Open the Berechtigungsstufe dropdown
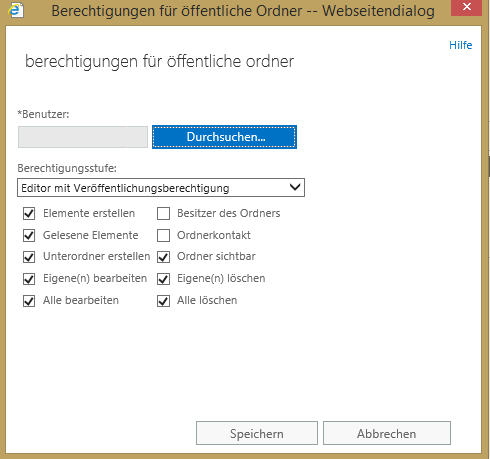The width and height of the screenshot is (490, 459). coord(161,188)
